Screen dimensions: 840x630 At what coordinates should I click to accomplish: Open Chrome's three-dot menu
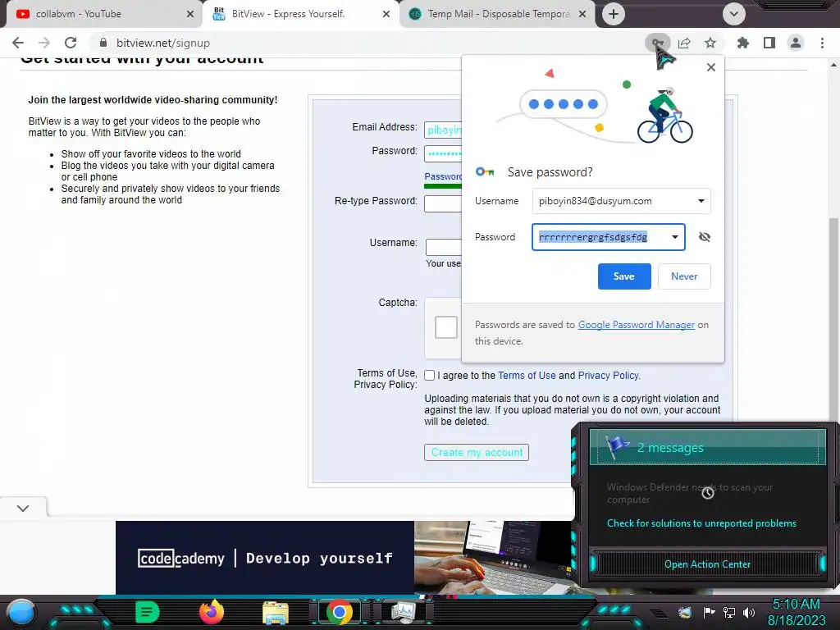[x=822, y=43]
